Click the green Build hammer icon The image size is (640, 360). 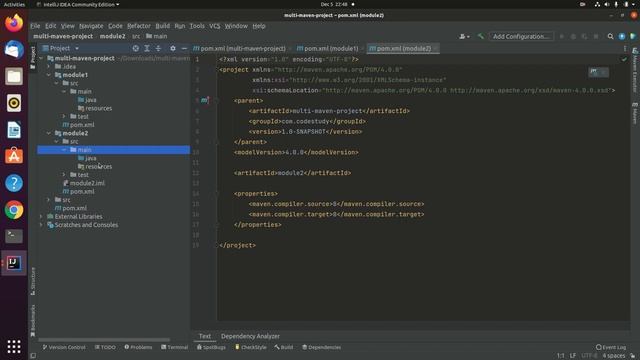tap(481, 36)
